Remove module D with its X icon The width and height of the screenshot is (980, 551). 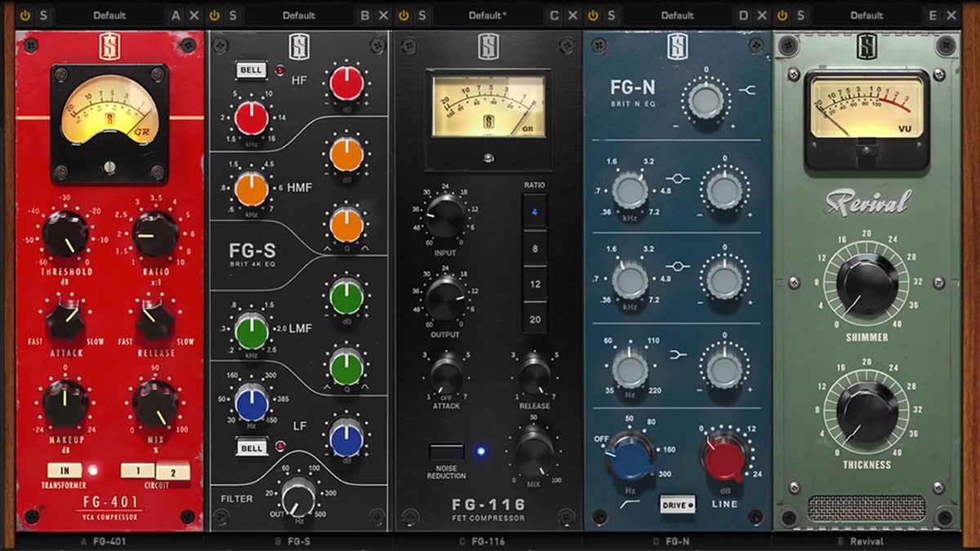[762, 16]
